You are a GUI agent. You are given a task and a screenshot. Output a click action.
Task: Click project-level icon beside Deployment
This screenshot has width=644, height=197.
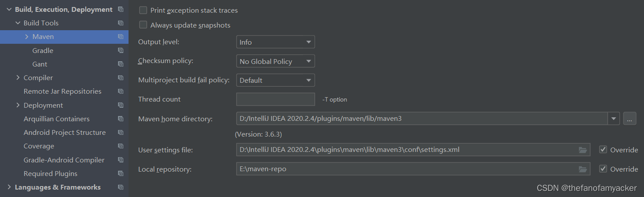121,105
